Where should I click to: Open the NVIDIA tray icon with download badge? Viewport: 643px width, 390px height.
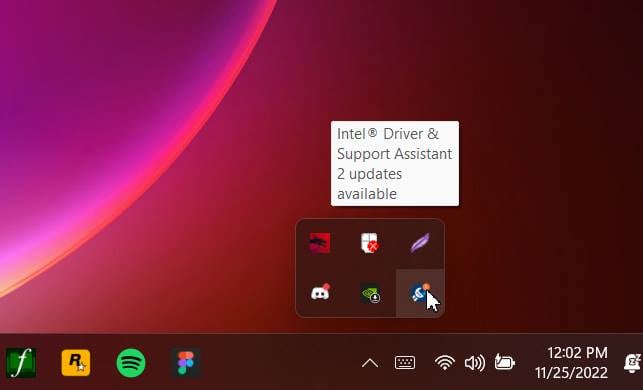pyautogui.click(x=371, y=293)
